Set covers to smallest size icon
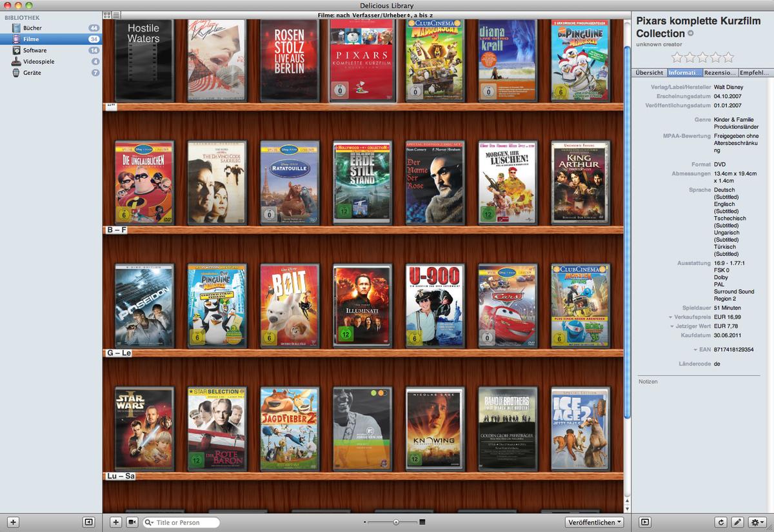 point(365,522)
